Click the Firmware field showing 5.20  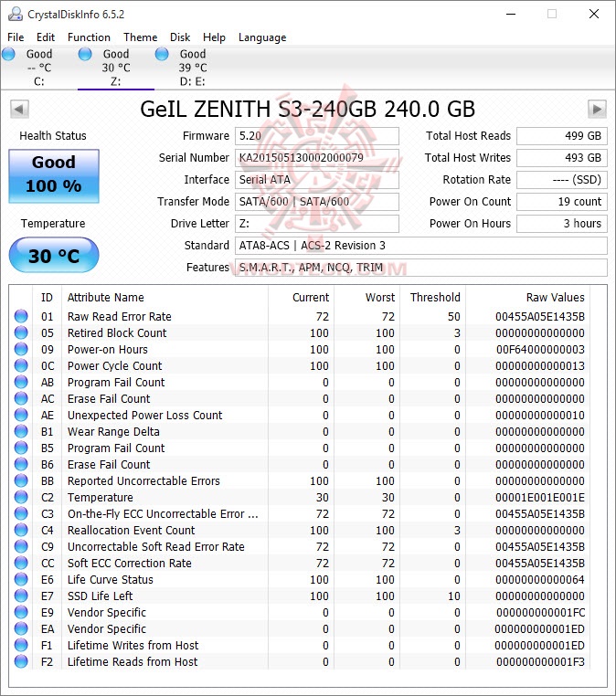(316, 136)
